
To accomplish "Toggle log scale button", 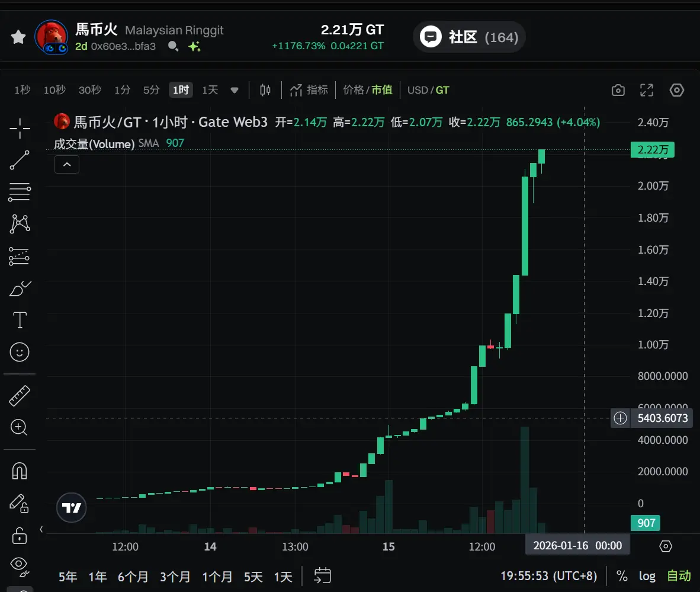I will pyautogui.click(x=647, y=576).
